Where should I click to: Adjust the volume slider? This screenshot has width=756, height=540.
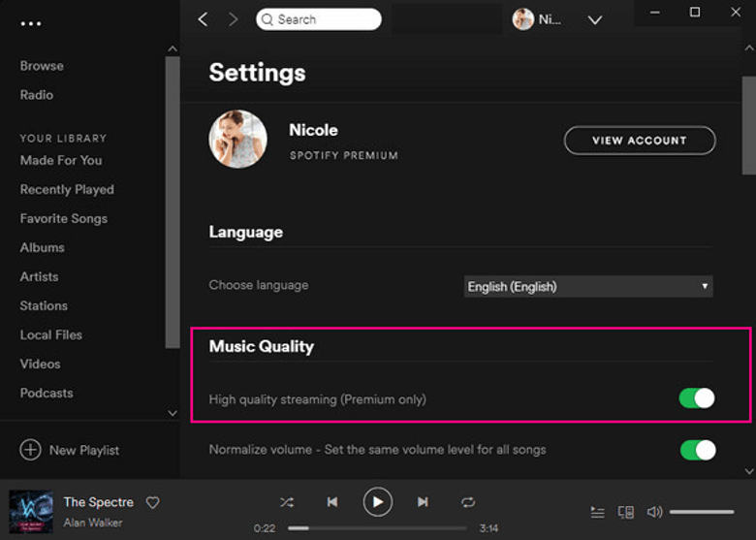[x=702, y=512]
